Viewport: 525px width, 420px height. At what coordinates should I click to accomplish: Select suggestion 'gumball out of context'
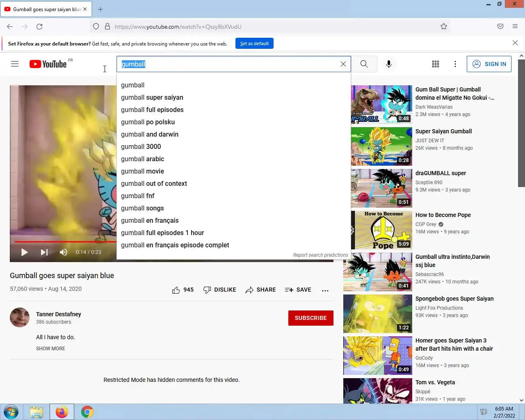(x=234, y=184)
